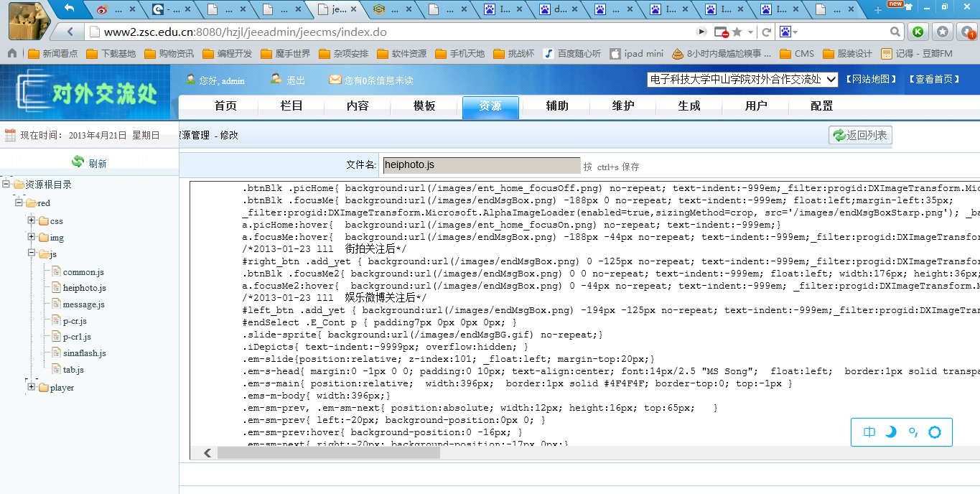Click the horizontal scrollbar thumb of code editor
980x494 pixels.
(328, 453)
